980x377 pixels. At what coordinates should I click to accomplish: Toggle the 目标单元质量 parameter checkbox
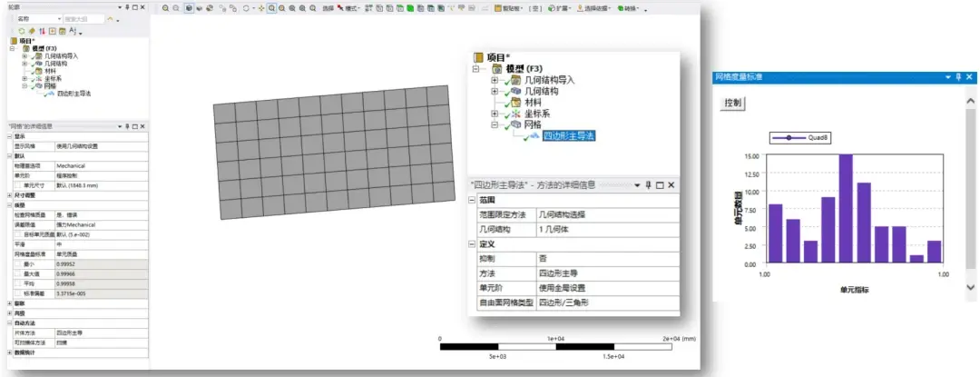tap(19, 233)
